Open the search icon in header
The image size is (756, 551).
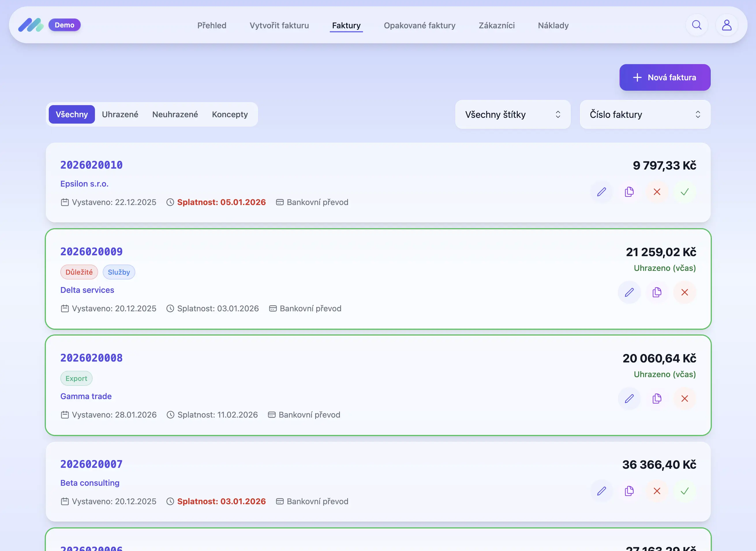pyautogui.click(x=696, y=25)
